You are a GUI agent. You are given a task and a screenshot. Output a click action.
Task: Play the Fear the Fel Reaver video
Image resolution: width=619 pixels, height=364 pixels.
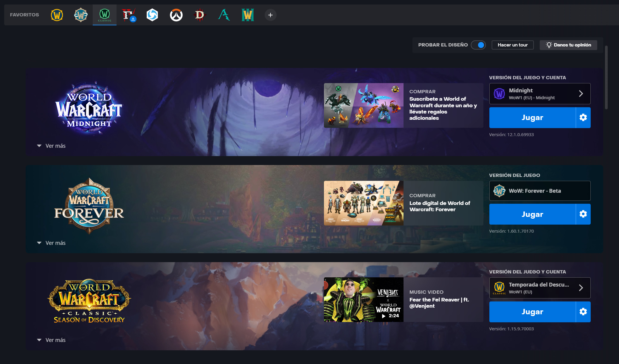coord(364,300)
